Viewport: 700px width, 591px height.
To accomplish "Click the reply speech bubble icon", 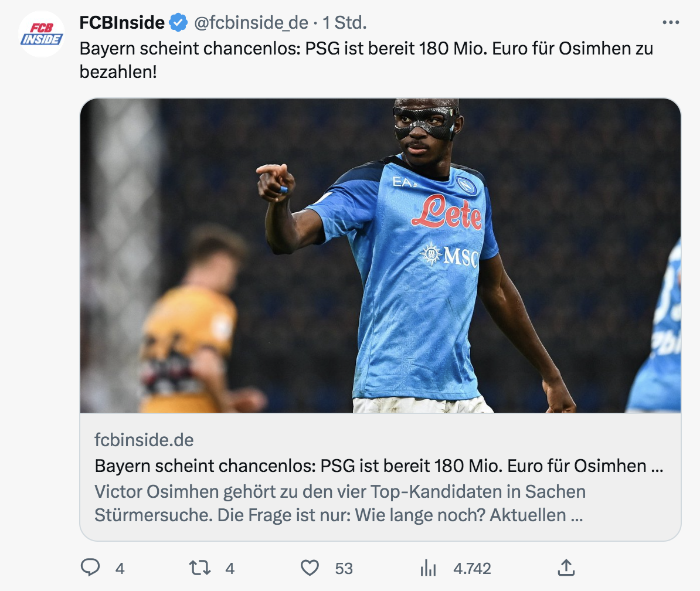I will (x=90, y=568).
